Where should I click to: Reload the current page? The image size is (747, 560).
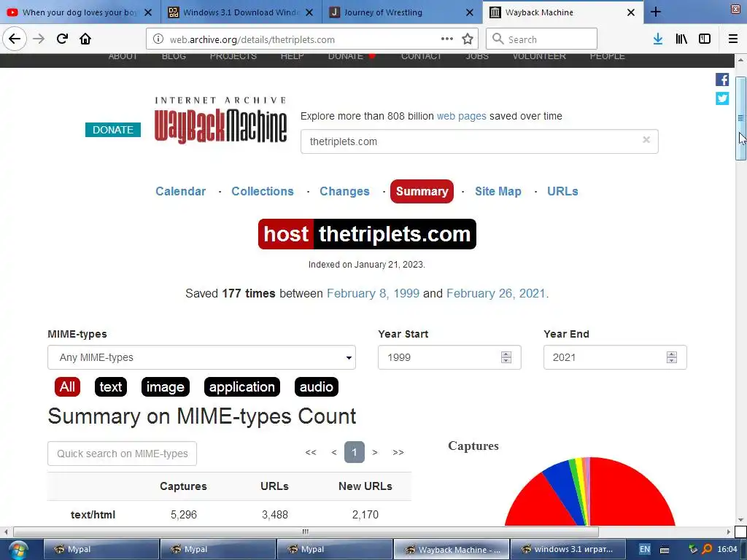pyautogui.click(x=62, y=39)
